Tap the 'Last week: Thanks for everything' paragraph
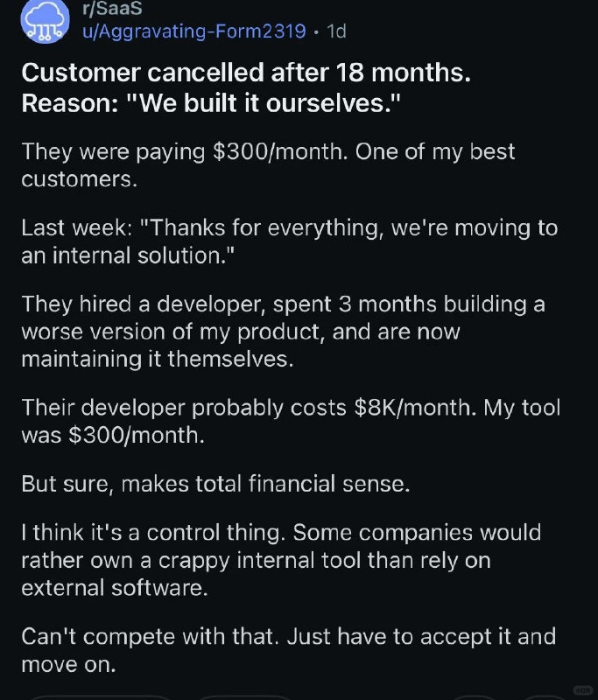This screenshot has width=598, height=700. [x=290, y=241]
